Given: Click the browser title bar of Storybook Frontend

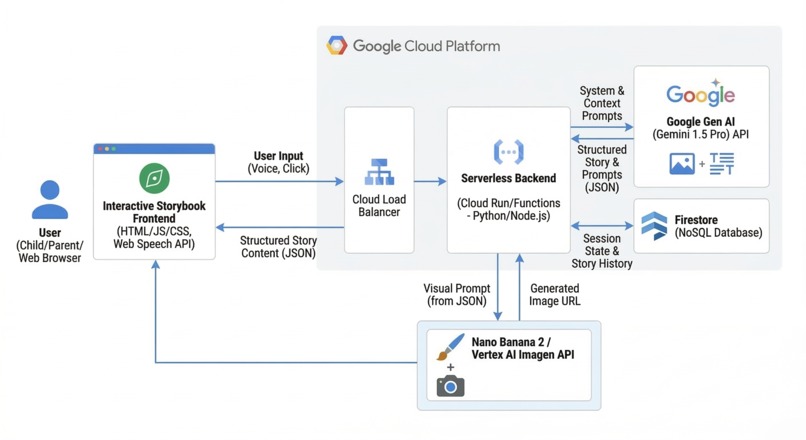Looking at the screenshot, I should [154, 149].
